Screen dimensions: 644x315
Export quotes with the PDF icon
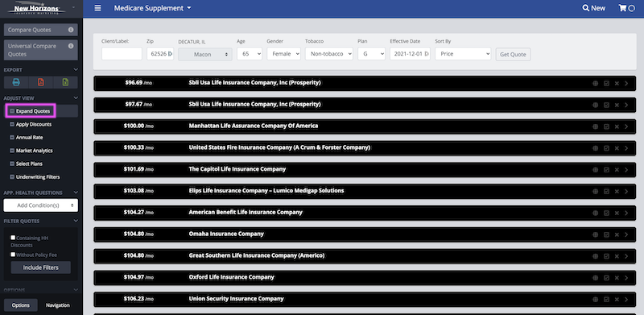(x=41, y=82)
